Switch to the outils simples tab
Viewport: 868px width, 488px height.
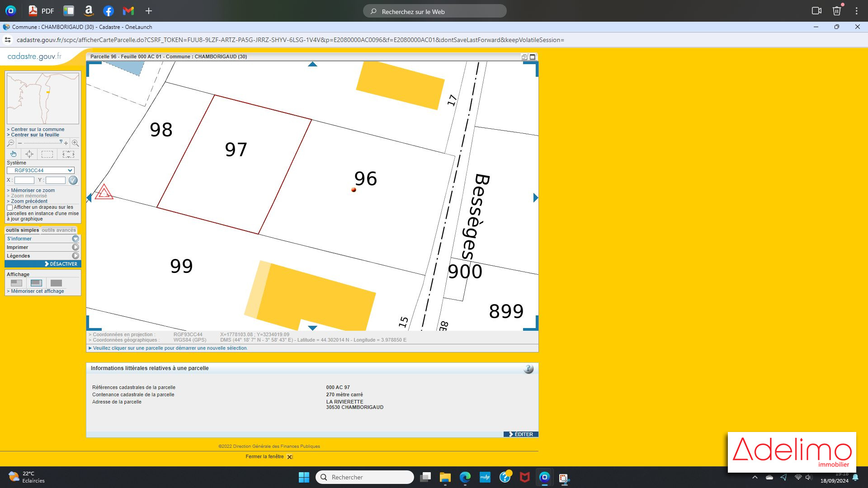point(22,230)
